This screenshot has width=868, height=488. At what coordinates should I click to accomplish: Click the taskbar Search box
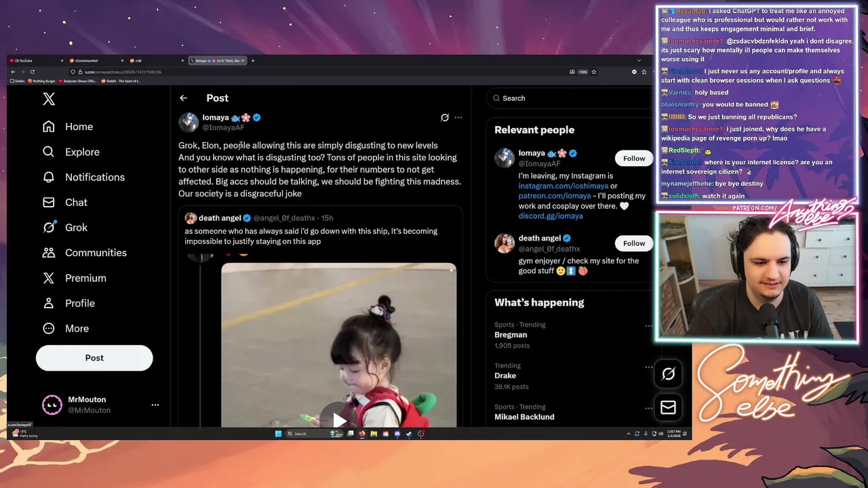coord(314,434)
